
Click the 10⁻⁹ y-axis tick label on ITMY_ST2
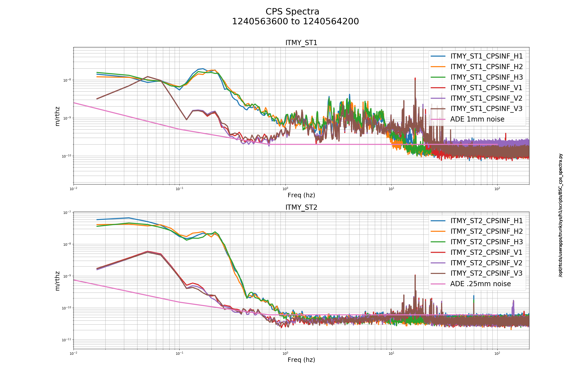67,276
